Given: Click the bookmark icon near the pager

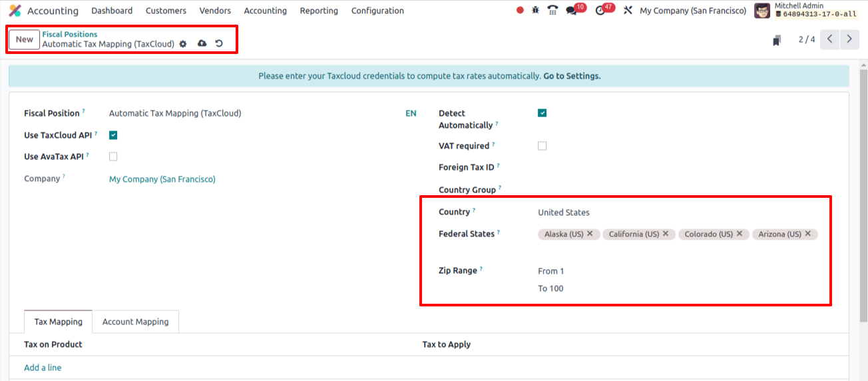Looking at the screenshot, I should (x=776, y=40).
